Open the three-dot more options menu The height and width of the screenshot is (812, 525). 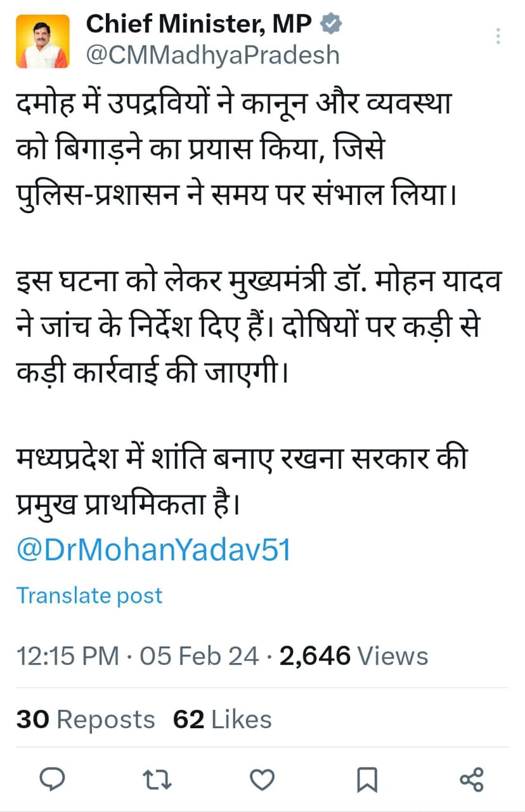(498, 36)
